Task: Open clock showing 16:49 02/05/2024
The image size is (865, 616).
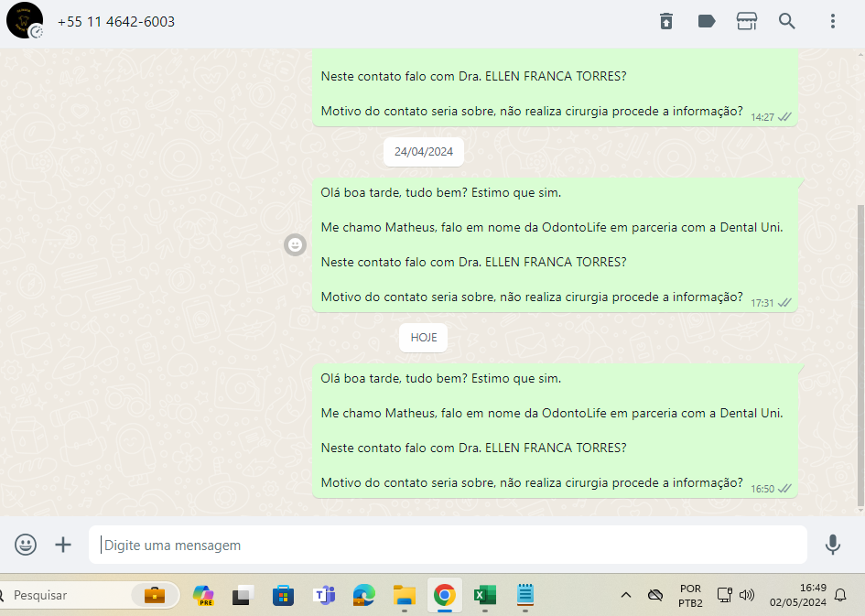Action: tap(797, 595)
